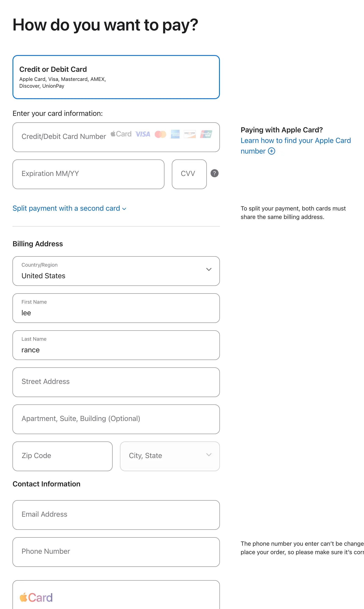
Task: Click the Apple Card logo in card field
Action: [121, 134]
